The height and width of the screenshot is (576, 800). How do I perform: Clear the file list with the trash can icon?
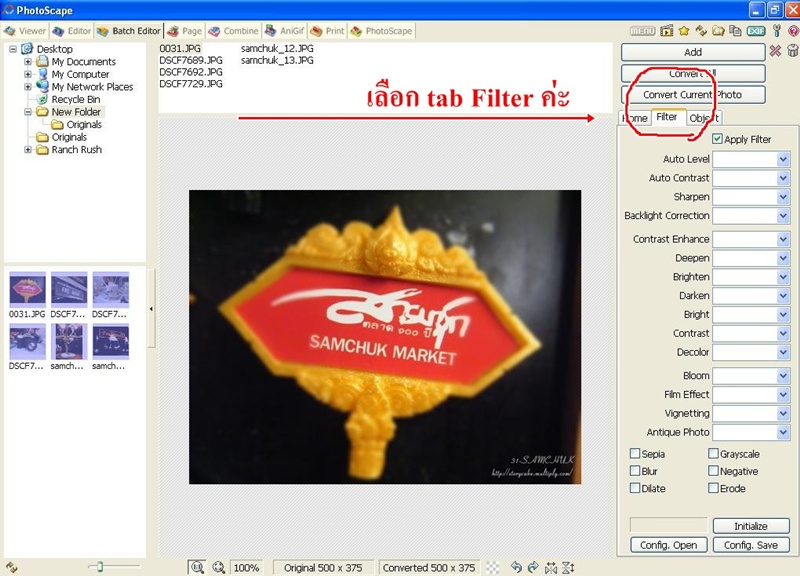(x=792, y=51)
